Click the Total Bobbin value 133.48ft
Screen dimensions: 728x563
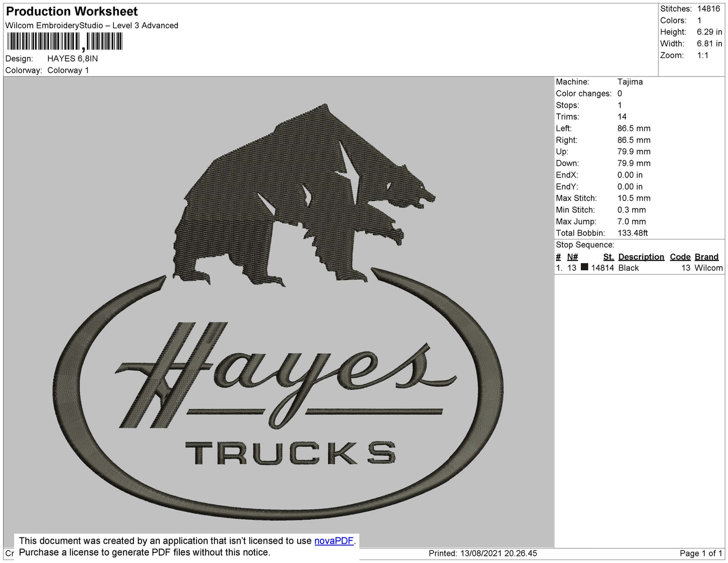[x=633, y=233]
